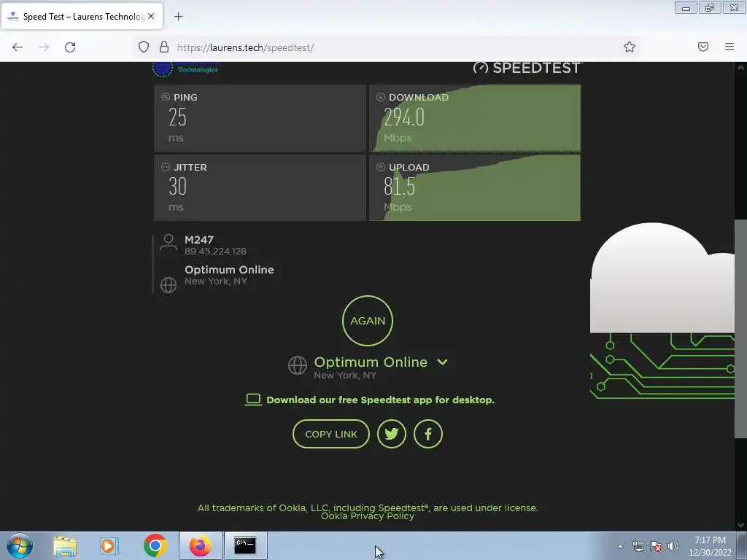Share result on Twitter
The height and width of the screenshot is (560, 747).
[392, 434]
